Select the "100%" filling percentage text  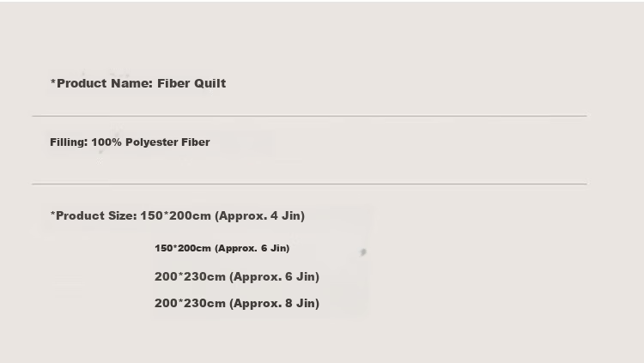(x=106, y=142)
